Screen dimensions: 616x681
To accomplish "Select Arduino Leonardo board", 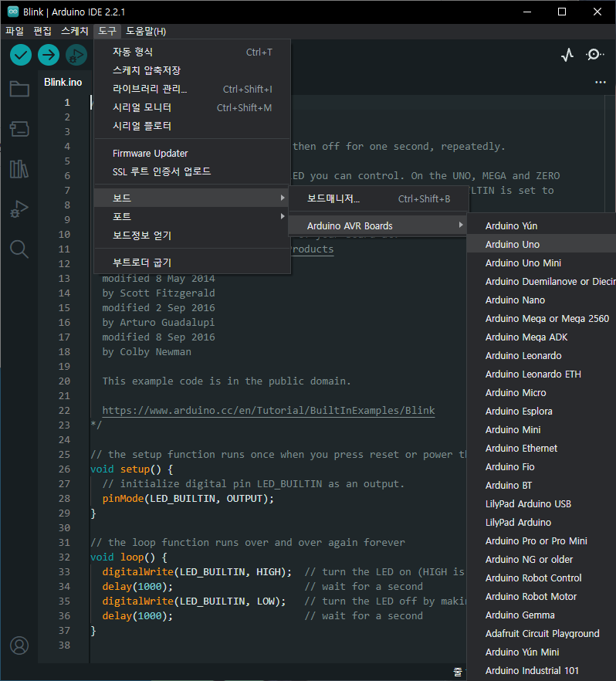I will (x=541, y=356).
